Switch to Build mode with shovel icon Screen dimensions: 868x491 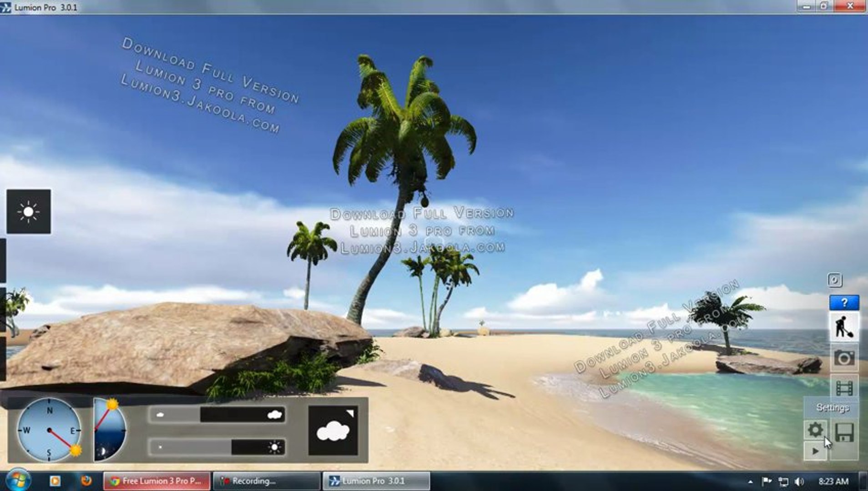pos(844,327)
